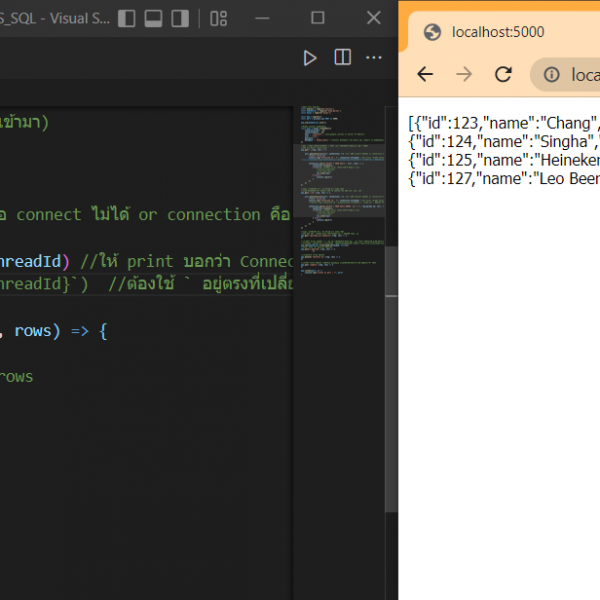
Task: Maximize the Visual Studio Code window
Action: 318,18
